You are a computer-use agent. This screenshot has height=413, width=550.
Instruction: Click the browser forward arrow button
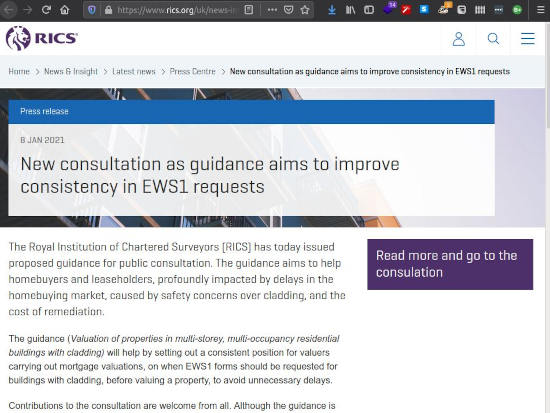point(27,10)
